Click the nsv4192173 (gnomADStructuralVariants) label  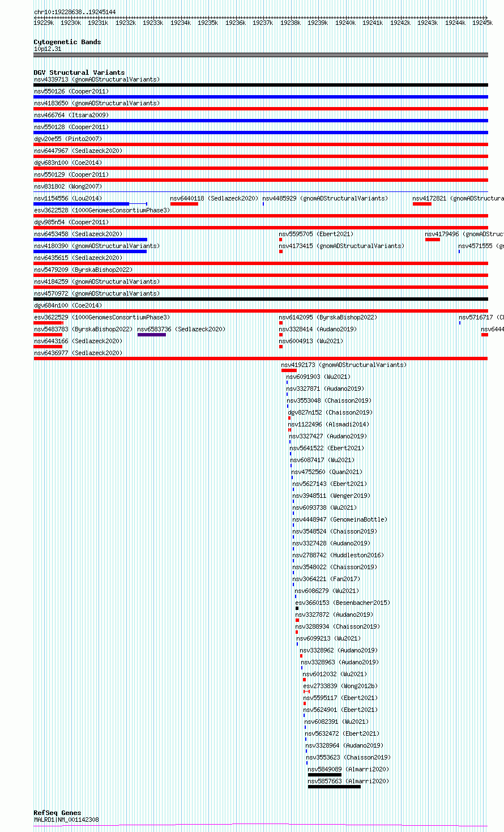(x=344, y=365)
